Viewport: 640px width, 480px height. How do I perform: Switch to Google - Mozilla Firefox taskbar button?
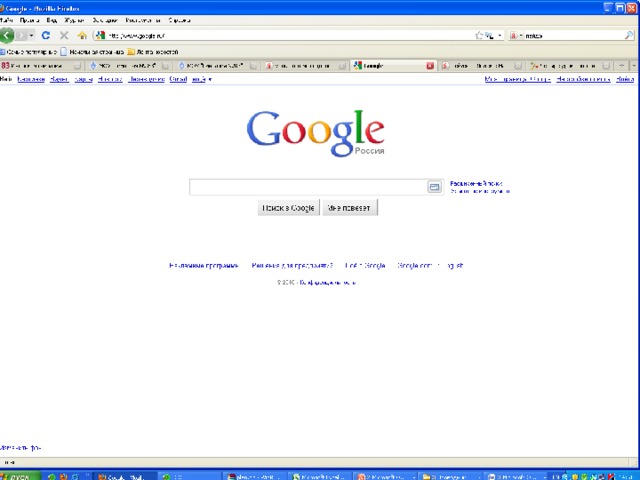click(x=125, y=476)
